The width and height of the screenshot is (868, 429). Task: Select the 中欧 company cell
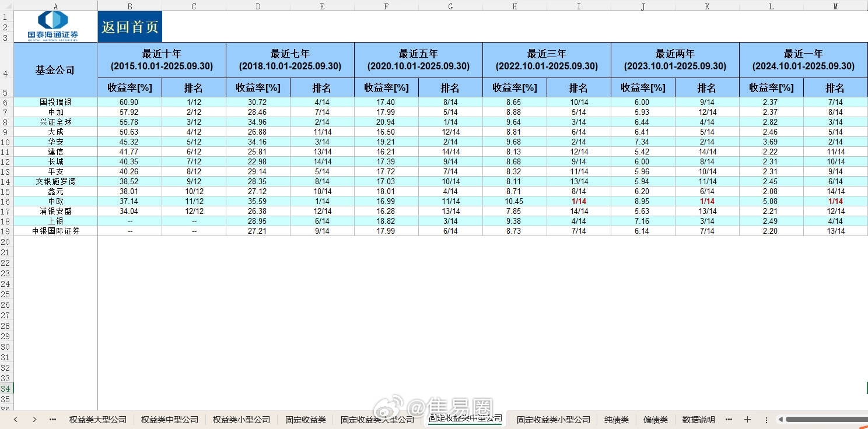coord(55,201)
